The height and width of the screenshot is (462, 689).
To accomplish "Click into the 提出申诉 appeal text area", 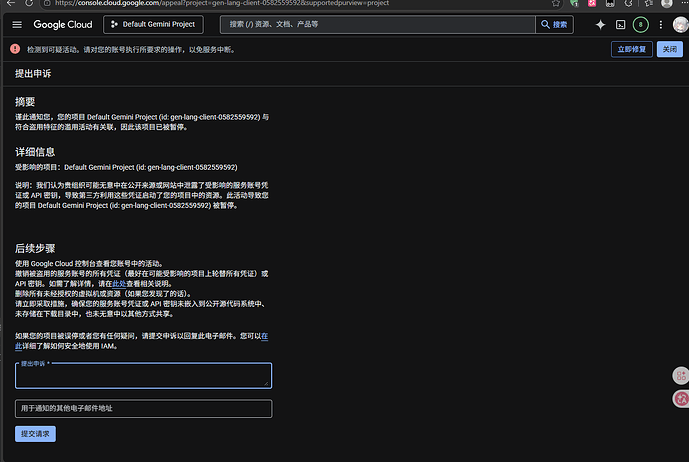I will coord(144,376).
